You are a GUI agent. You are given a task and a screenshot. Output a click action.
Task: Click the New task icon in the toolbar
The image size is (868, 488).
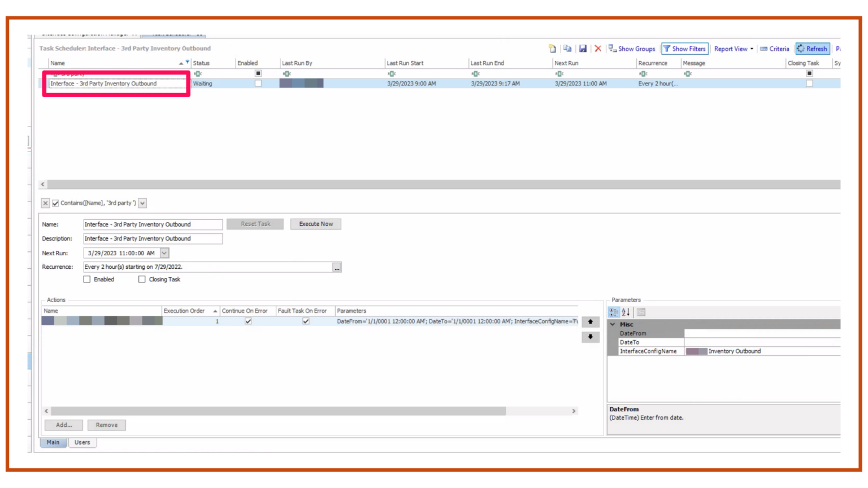(x=552, y=49)
